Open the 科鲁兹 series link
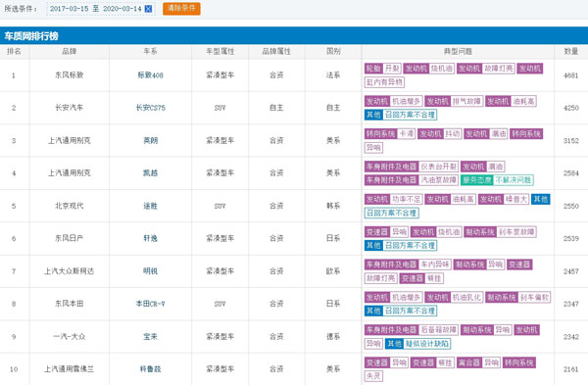The height and width of the screenshot is (385, 588). (x=150, y=369)
